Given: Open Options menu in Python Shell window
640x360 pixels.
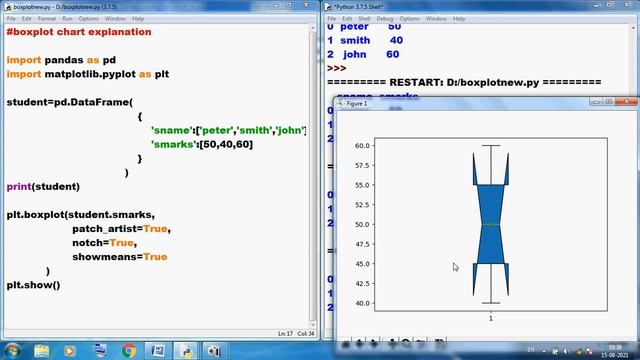Looking at the screenshot, I should pos(409,19).
